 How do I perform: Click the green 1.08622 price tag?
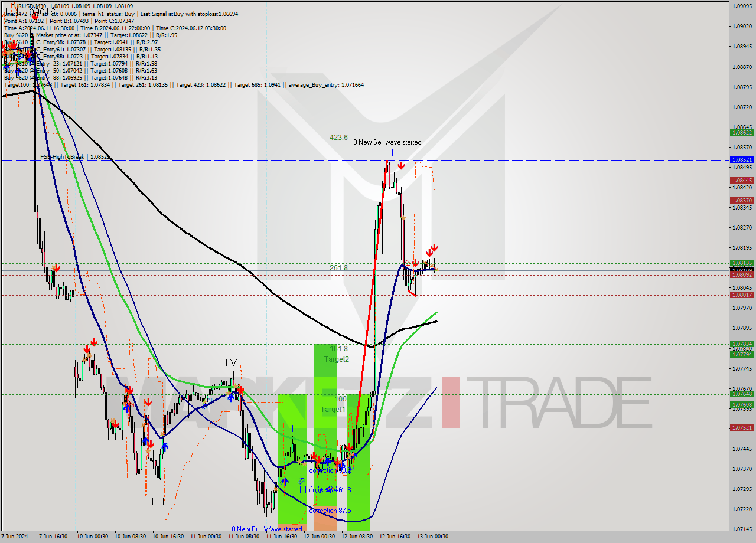(742, 132)
